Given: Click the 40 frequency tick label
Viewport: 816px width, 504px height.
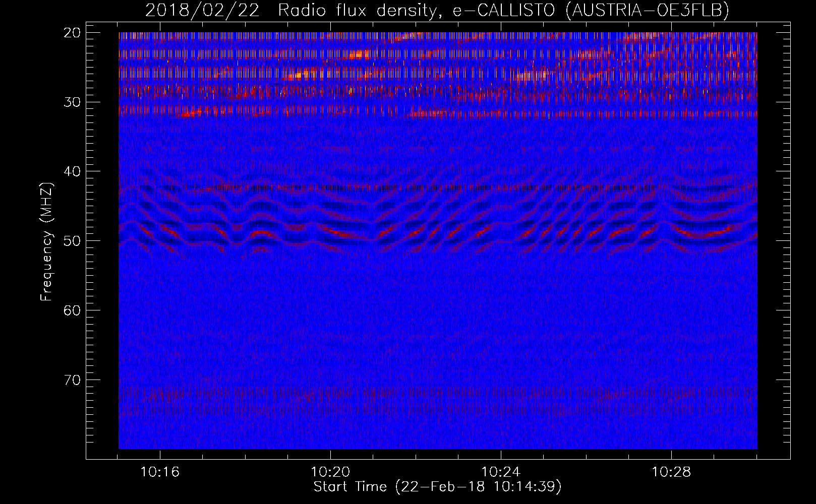Looking at the screenshot, I should coord(73,172).
